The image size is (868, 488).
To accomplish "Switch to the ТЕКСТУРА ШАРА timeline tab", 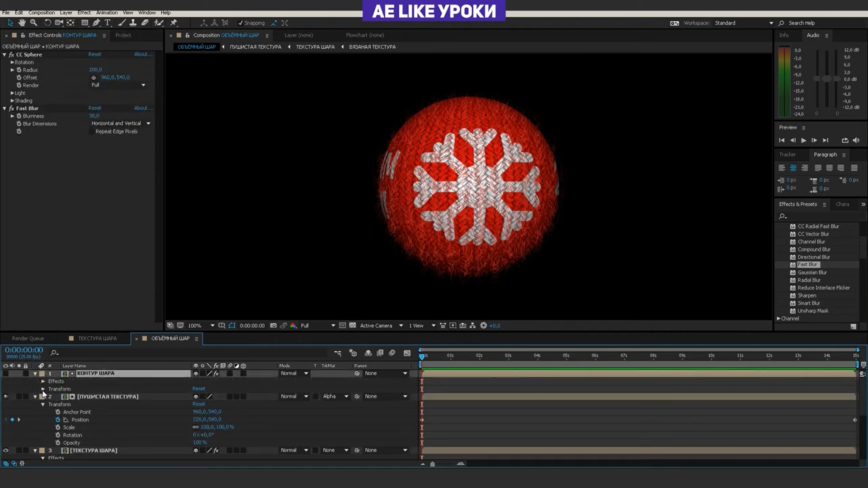I will click(x=97, y=338).
